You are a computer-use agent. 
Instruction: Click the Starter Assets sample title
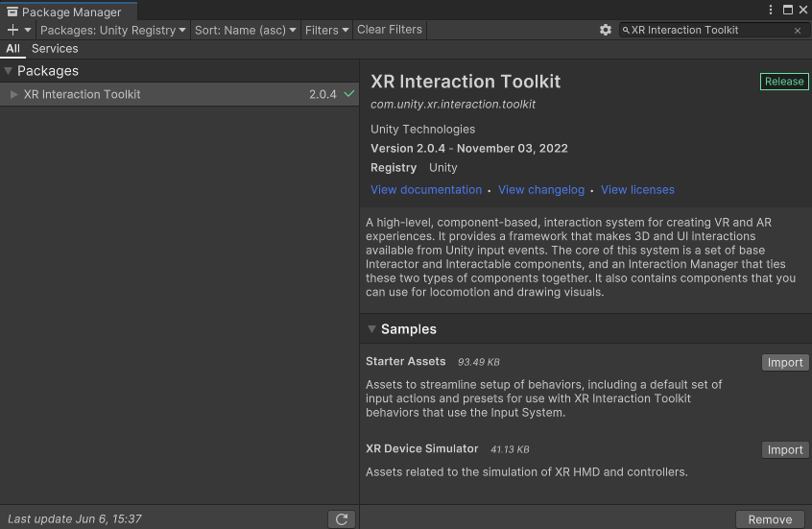[405, 361]
